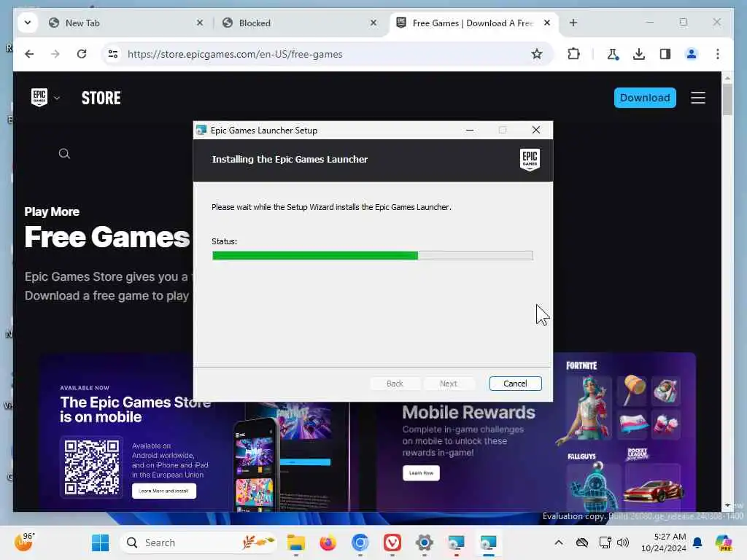Click the scrollbar down arrow
The image size is (747, 560).
(x=727, y=505)
